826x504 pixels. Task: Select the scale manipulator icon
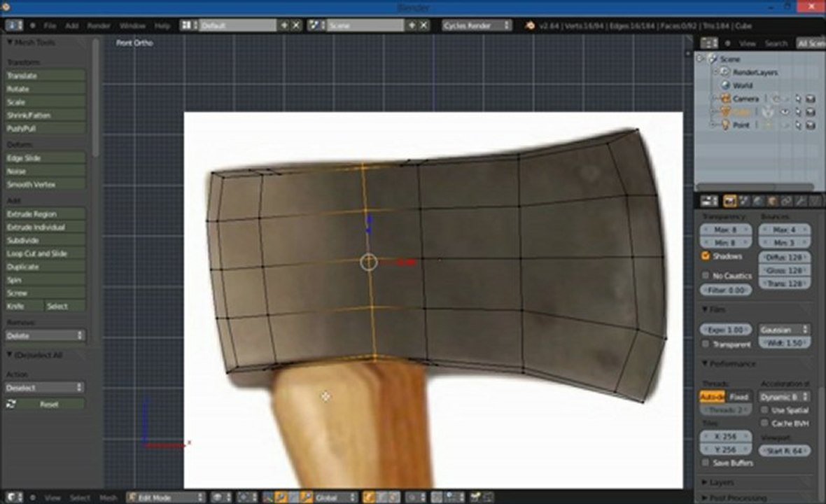[x=306, y=497]
